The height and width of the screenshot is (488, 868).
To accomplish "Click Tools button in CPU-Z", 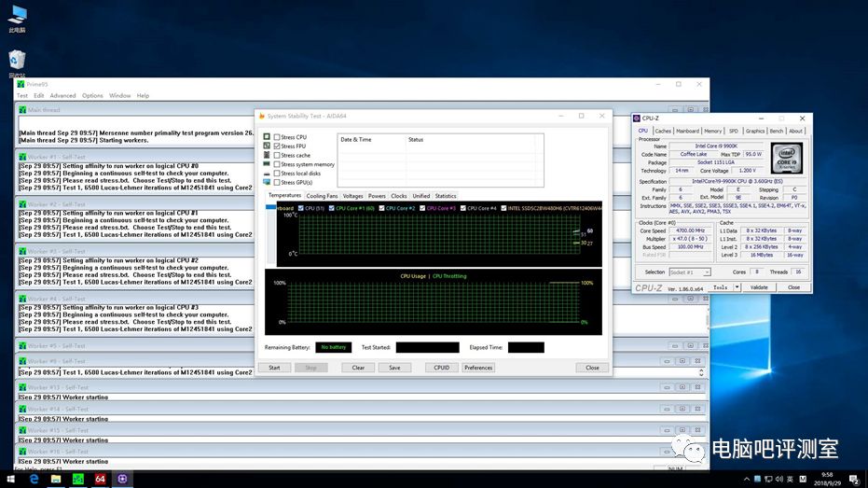I will tap(720, 287).
